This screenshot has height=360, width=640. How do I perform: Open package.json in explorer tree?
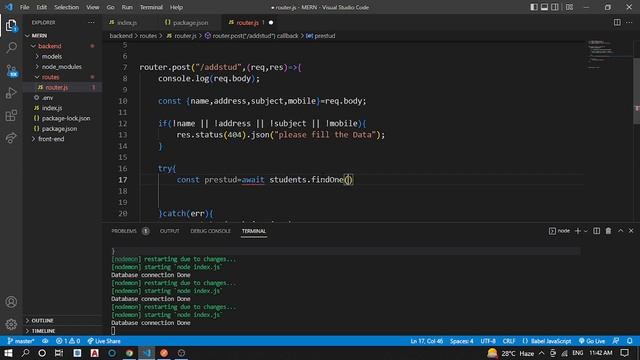(62, 129)
